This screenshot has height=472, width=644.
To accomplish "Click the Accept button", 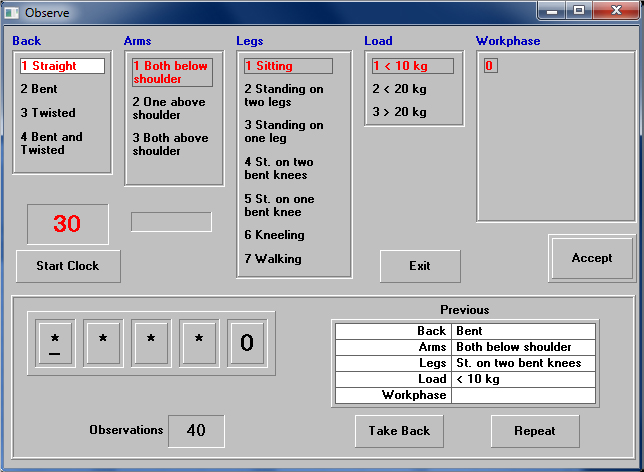I will (592, 258).
